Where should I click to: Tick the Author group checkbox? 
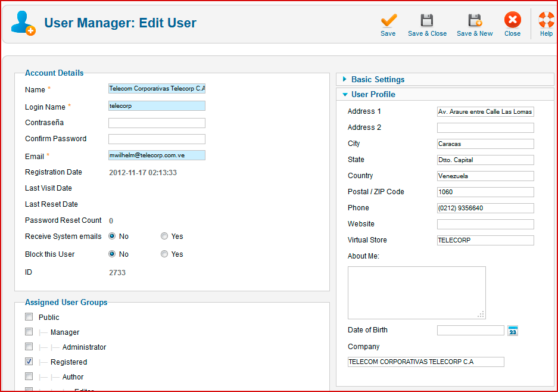[x=29, y=377]
